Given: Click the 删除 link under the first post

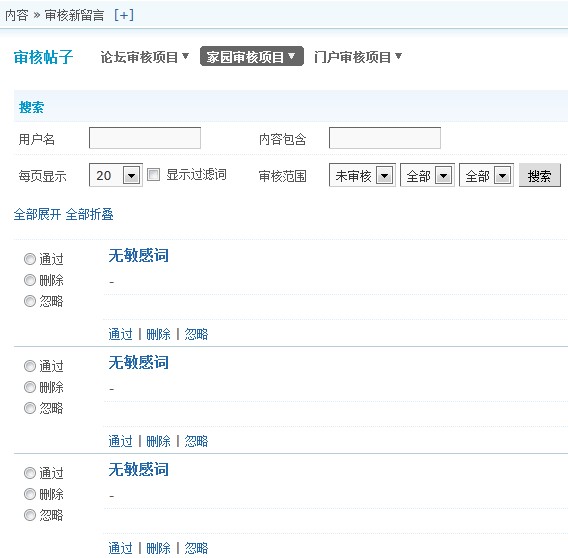Looking at the screenshot, I should tap(158, 334).
